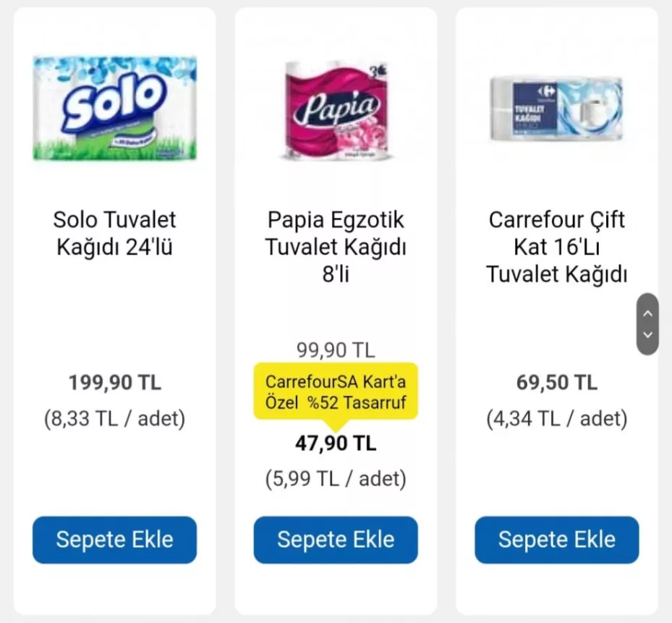This screenshot has width=672, height=623.
Task: Click the gray floating scroll handle
Action: coord(647,324)
